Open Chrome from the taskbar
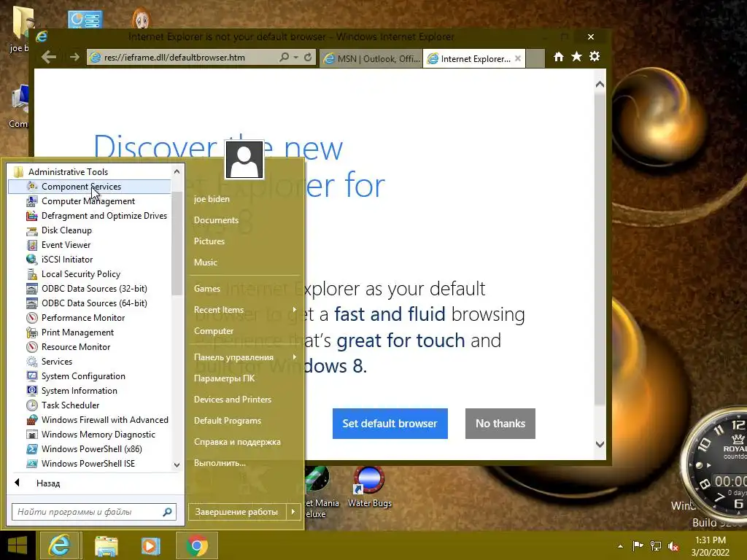This screenshot has width=747, height=560. pyautogui.click(x=197, y=545)
